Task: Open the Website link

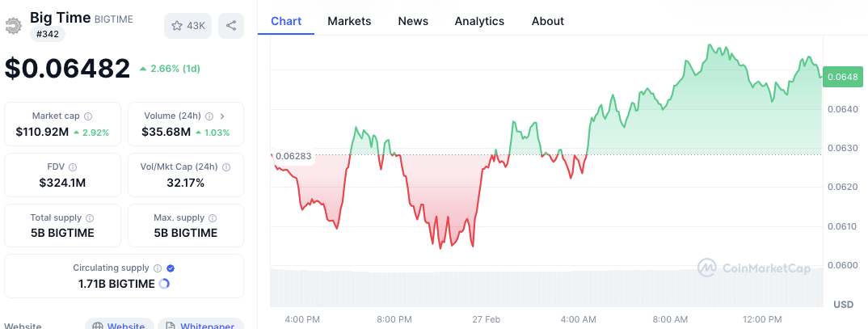Action: pos(120,325)
